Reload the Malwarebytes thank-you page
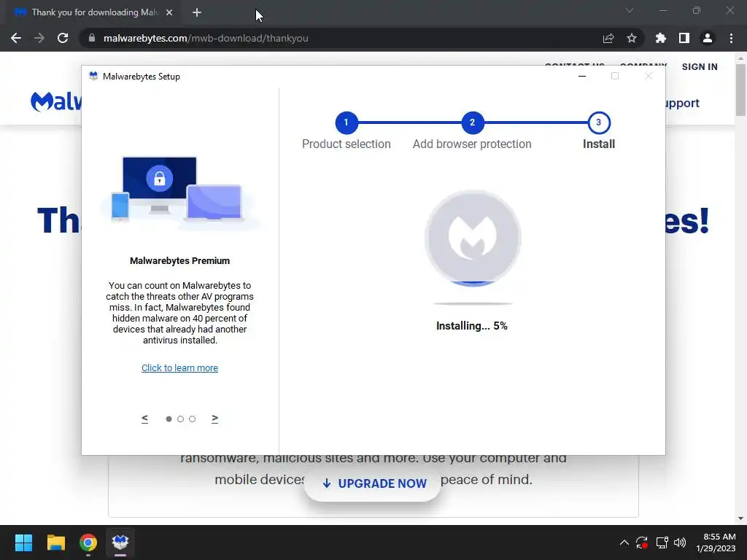The height and width of the screenshot is (560, 747). [63, 38]
